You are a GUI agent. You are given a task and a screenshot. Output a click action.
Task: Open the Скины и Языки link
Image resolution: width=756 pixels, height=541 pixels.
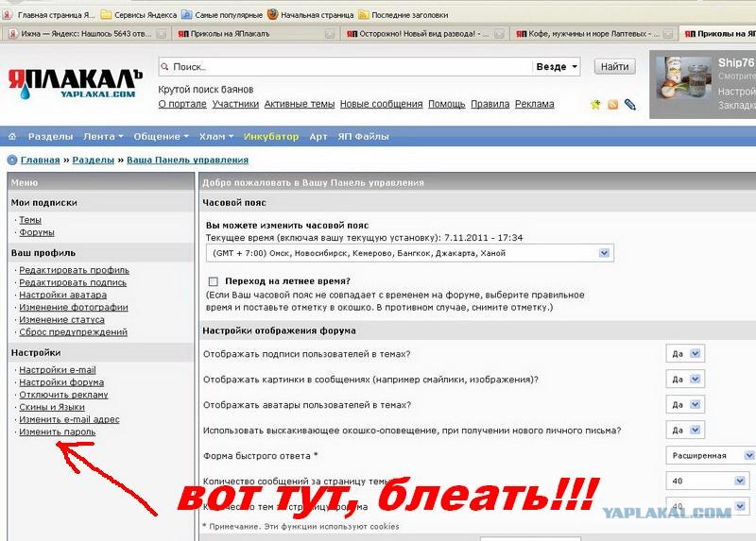point(52,407)
